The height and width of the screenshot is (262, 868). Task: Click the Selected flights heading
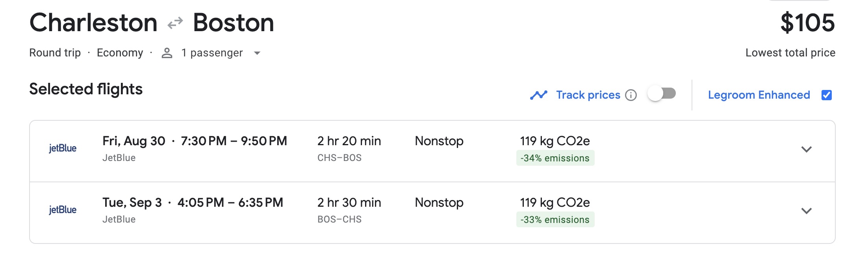86,88
